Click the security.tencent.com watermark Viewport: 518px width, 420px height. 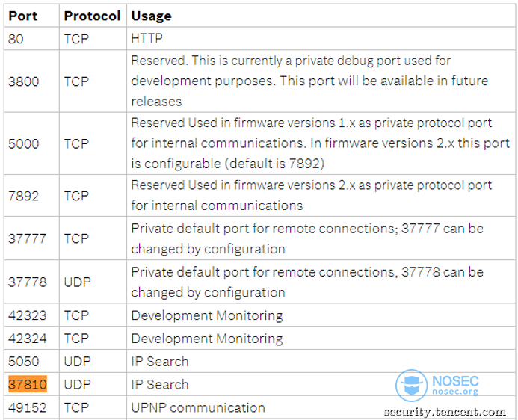(x=445, y=412)
